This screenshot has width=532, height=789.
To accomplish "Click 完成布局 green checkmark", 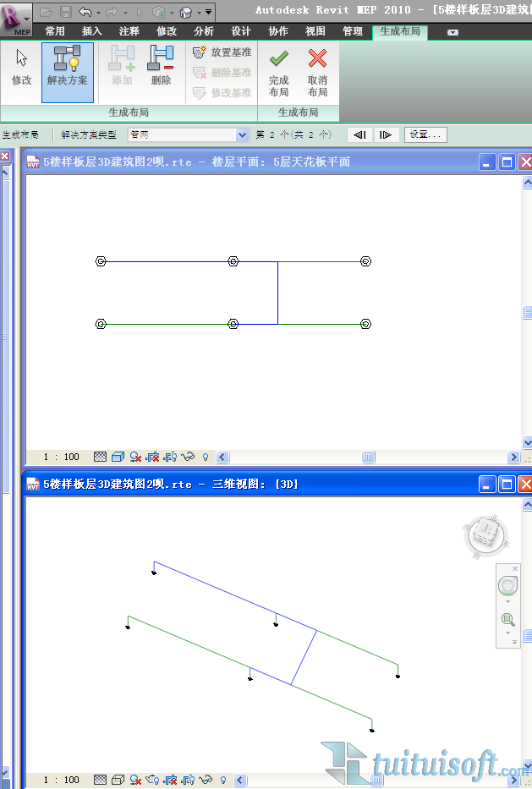I will coord(278,71).
